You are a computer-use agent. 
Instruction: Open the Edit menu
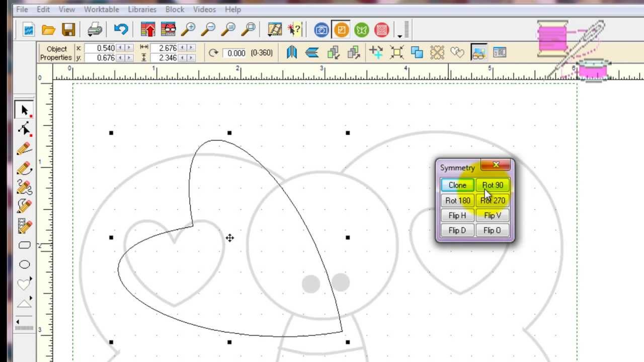pyautogui.click(x=43, y=10)
